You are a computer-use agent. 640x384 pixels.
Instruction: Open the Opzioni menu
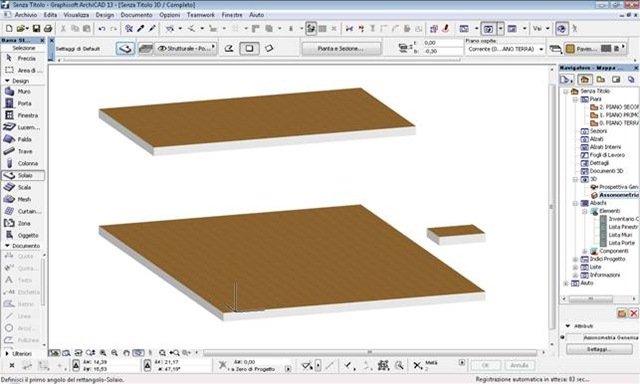(x=169, y=15)
